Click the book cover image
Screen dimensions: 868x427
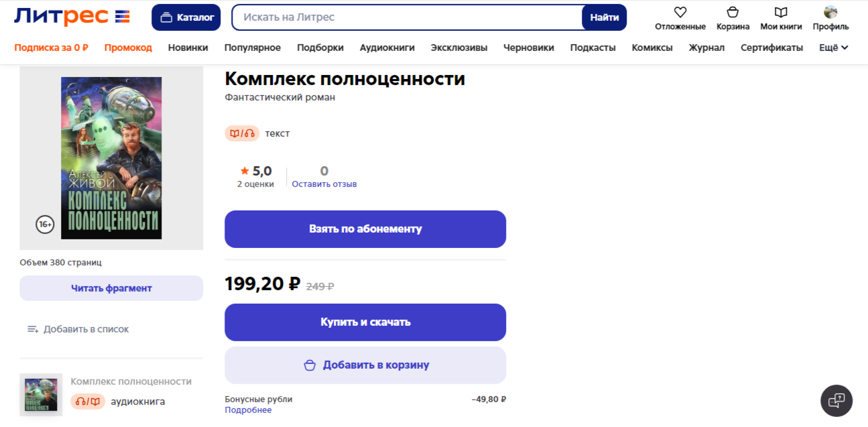point(111,158)
